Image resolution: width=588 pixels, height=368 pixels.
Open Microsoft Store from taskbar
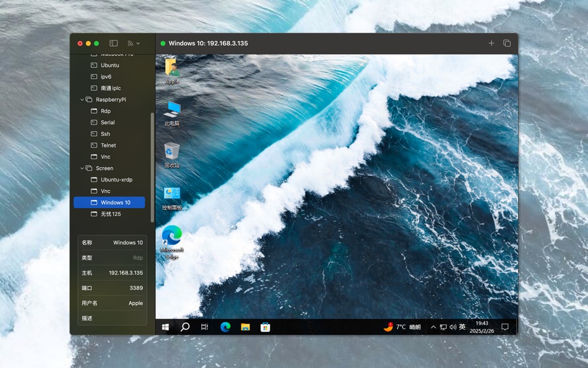pos(265,327)
